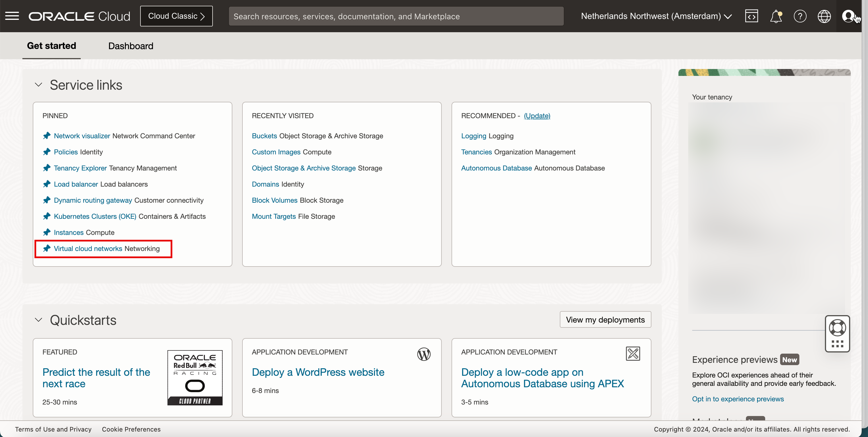Unpin the Instances Compute pin icon
Viewport: 868px width, 437px height.
pos(47,232)
